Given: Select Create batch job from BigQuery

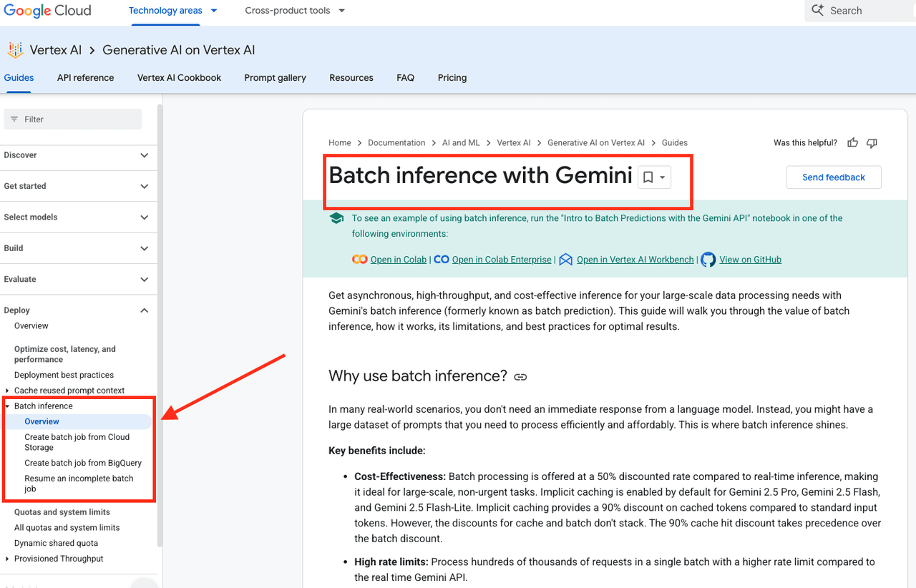Looking at the screenshot, I should [83, 464].
